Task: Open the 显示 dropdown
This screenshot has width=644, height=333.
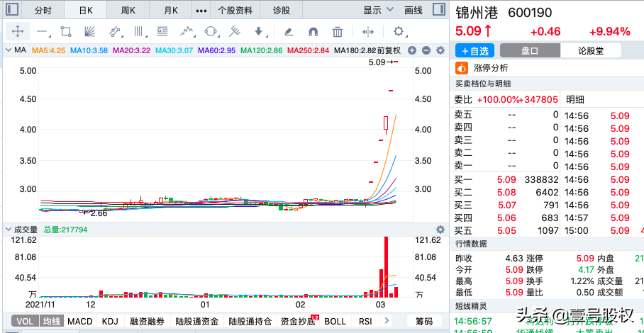Action: coord(378,10)
